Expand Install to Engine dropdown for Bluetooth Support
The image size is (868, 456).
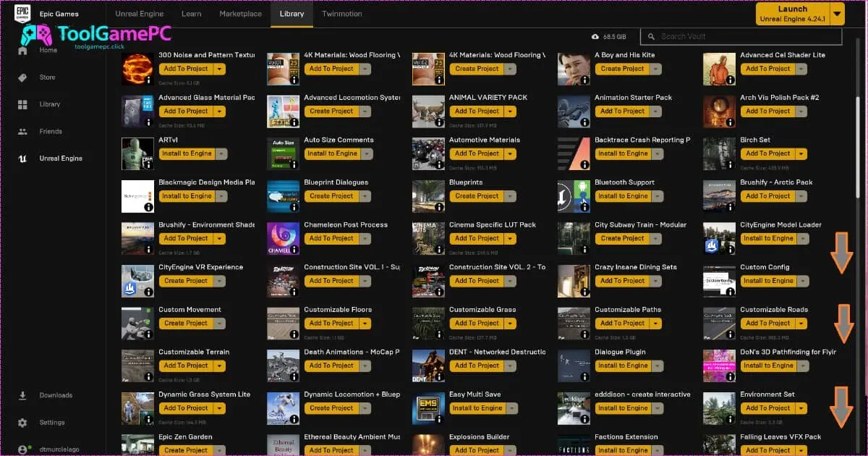(x=656, y=195)
